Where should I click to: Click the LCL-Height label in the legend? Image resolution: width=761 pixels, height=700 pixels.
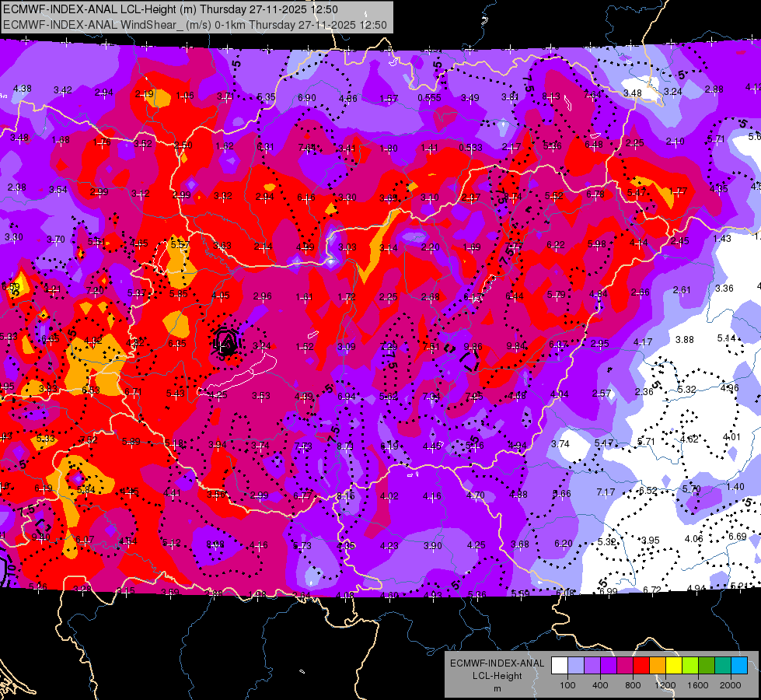[x=497, y=676]
